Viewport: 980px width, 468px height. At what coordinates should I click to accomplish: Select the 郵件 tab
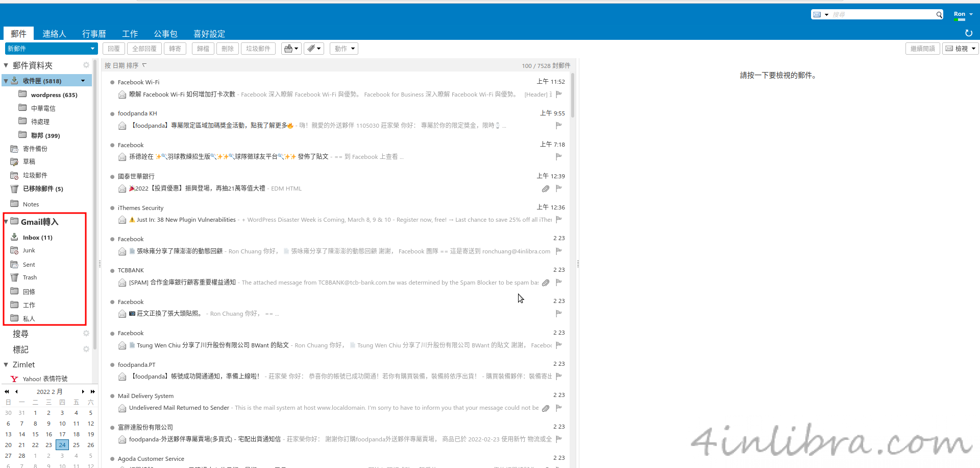tap(18, 34)
